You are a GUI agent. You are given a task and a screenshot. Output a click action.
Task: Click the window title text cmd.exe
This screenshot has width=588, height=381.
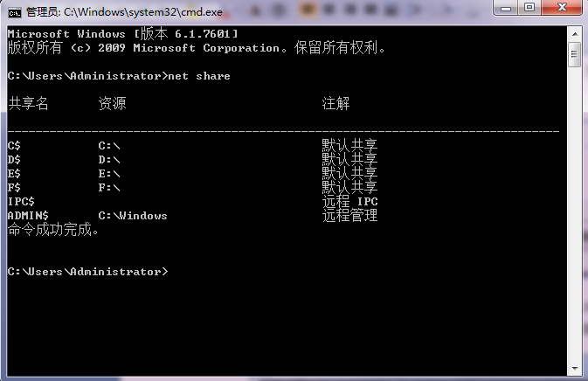(x=124, y=12)
